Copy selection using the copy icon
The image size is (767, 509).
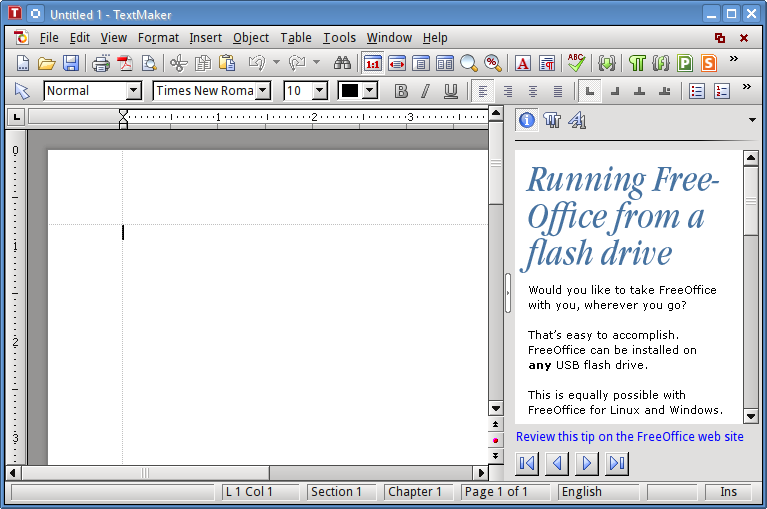coord(203,64)
